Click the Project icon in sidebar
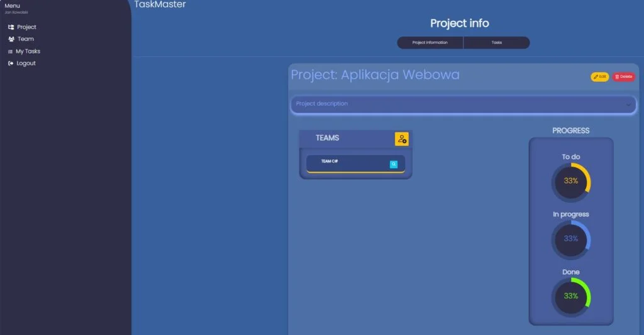 11,27
